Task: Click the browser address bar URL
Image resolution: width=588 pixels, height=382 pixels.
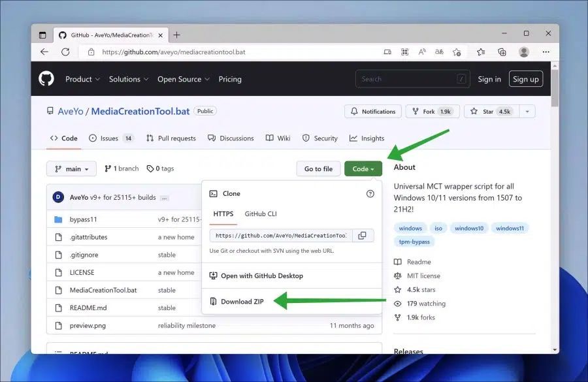Action: pos(174,52)
